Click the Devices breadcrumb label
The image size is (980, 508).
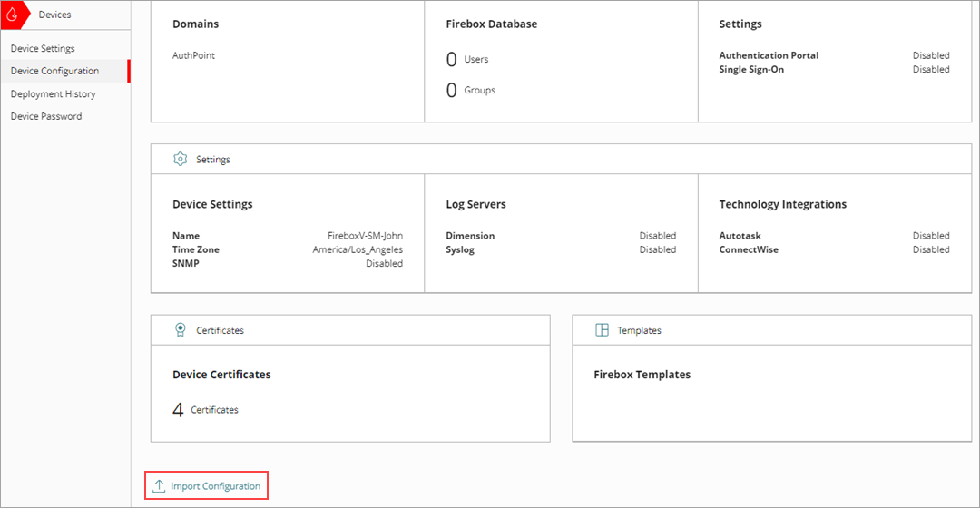[x=54, y=15]
